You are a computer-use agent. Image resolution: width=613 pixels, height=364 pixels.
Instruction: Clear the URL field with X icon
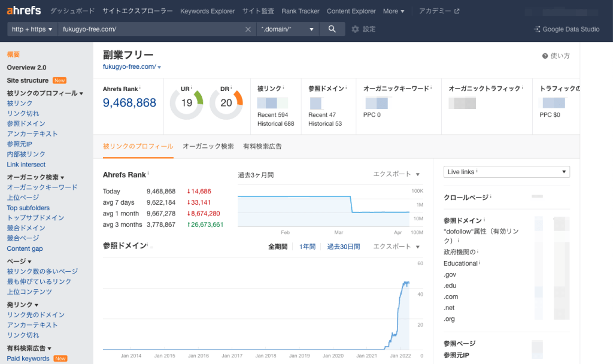coord(248,29)
